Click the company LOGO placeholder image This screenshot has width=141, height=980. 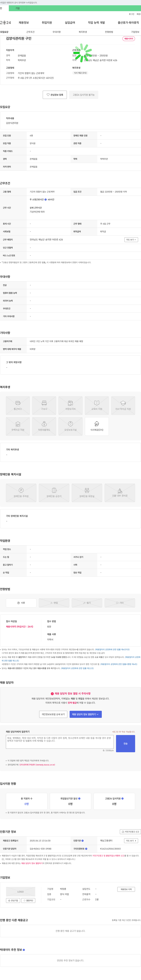21,892
